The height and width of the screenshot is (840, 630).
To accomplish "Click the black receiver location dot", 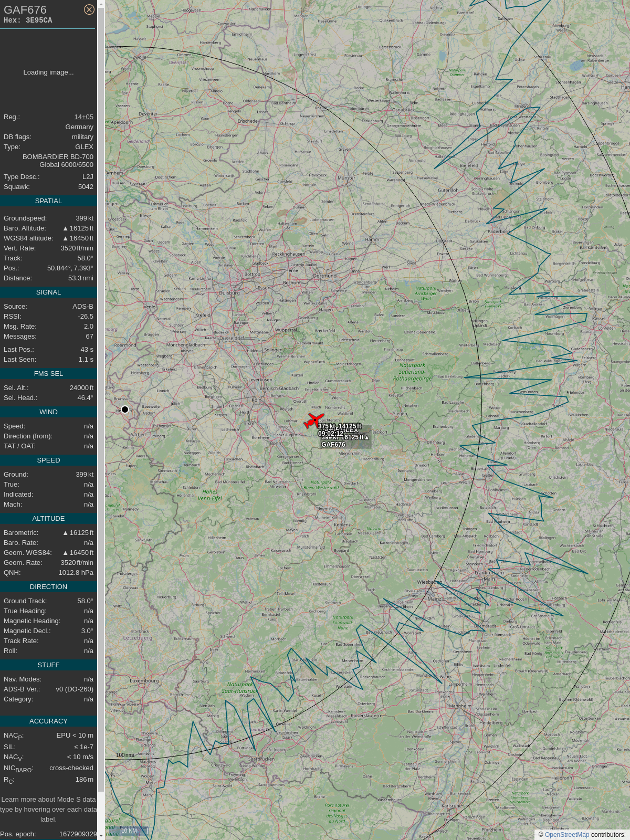I will (x=125, y=409).
